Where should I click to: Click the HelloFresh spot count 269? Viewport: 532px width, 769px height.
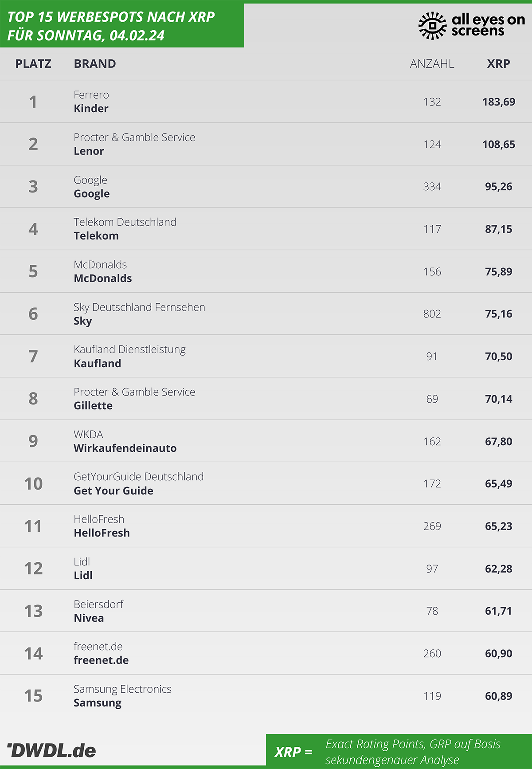click(x=432, y=526)
